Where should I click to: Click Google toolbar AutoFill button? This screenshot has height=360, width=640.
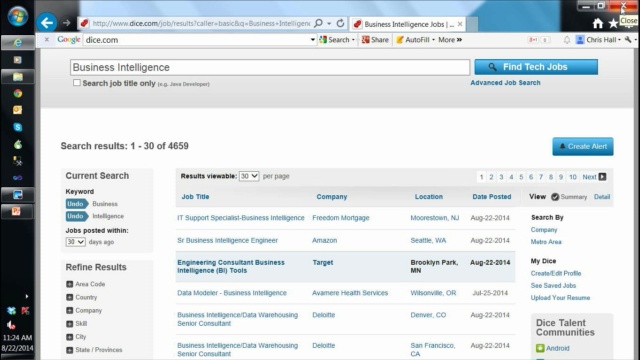415,40
